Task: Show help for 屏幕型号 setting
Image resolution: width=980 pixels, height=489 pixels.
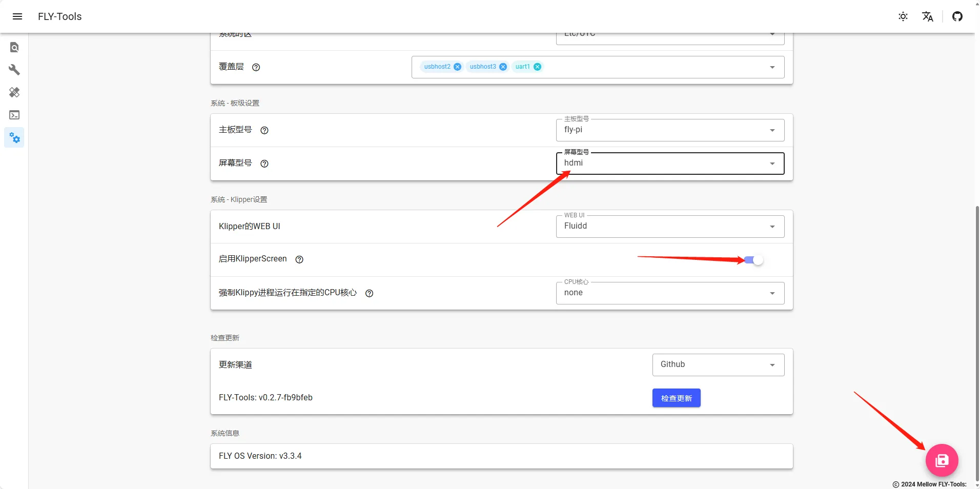Action: 264,164
